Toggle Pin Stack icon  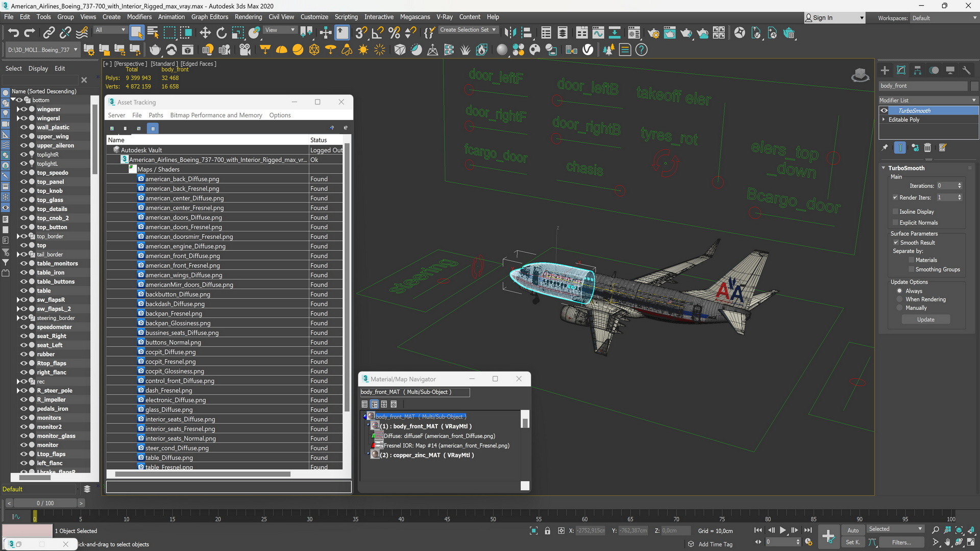(x=885, y=147)
